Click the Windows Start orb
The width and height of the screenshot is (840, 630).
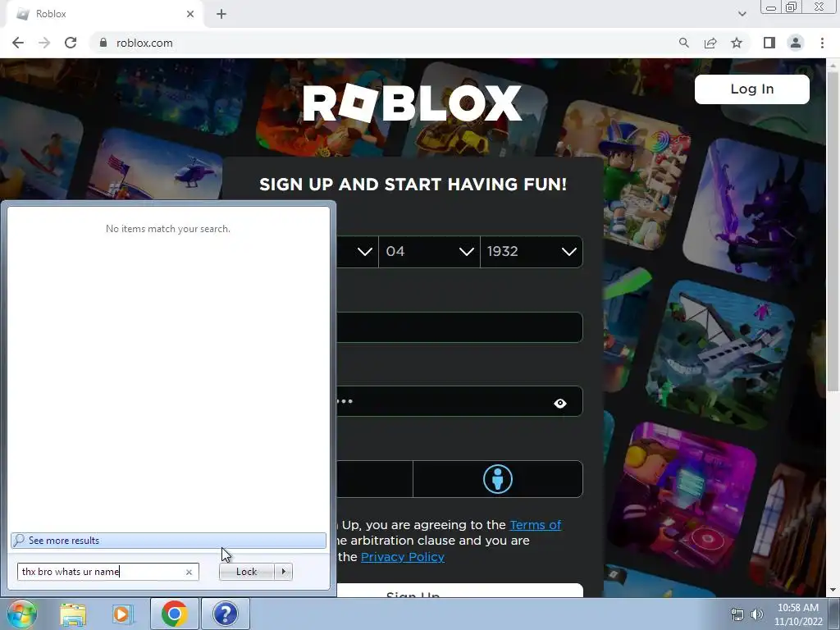(22, 614)
